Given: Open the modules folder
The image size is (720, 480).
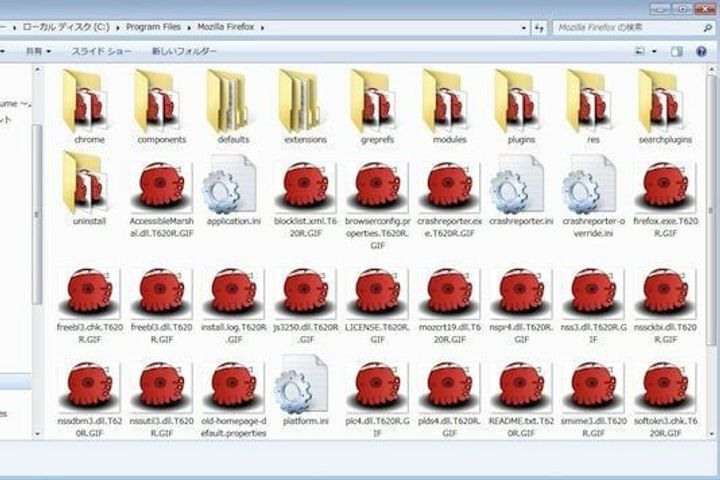Looking at the screenshot, I should pyautogui.click(x=445, y=101).
